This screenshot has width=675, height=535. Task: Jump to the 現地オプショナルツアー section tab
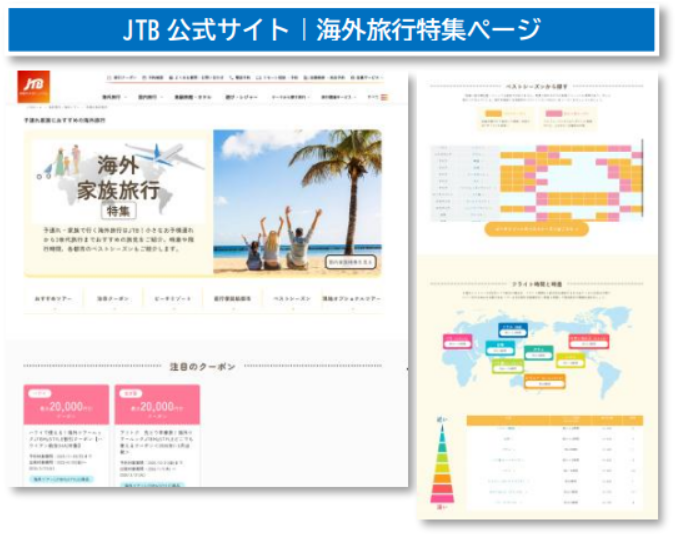click(352, 299)
